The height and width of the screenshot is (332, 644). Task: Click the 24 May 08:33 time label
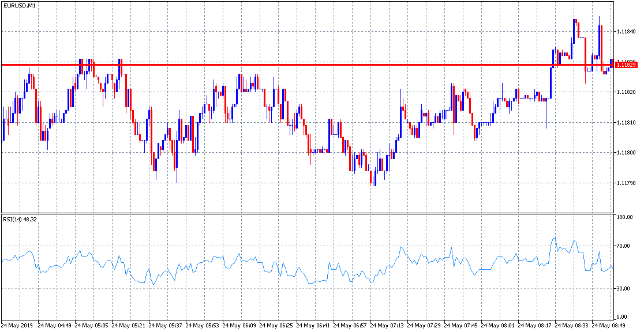[x=573, y=326]
